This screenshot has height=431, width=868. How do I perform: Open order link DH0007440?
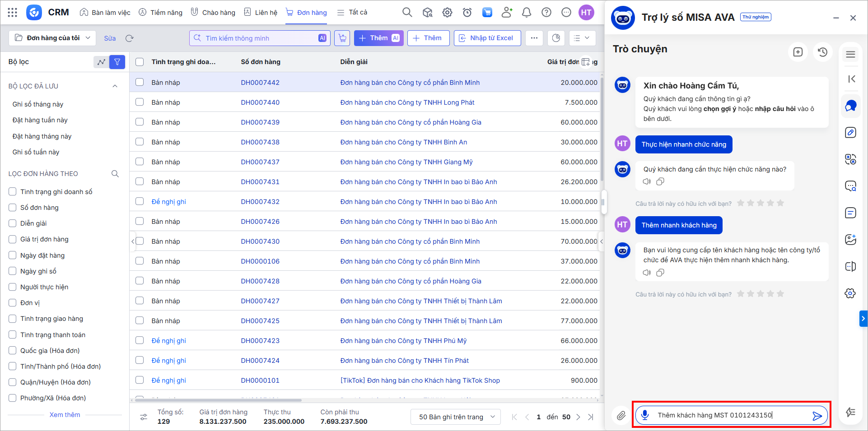260,102
